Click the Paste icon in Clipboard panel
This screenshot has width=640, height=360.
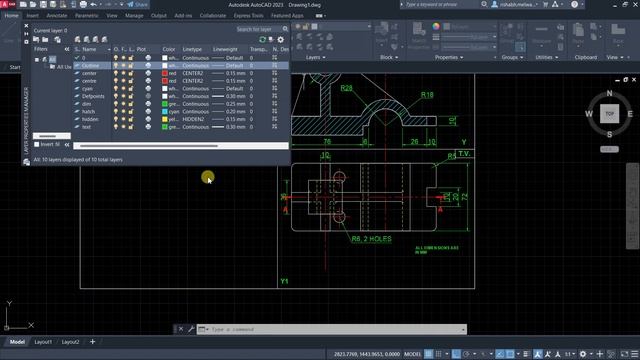(578, 31)
